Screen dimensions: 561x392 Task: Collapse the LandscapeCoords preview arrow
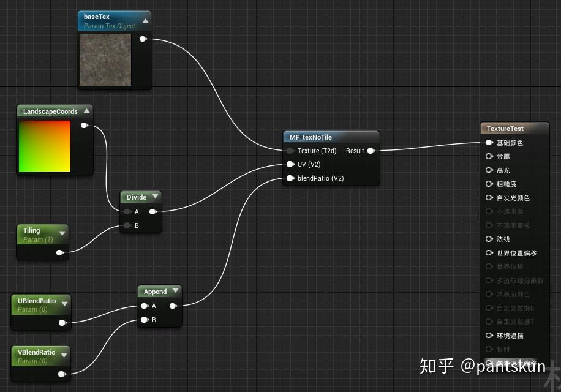(86, 111)
